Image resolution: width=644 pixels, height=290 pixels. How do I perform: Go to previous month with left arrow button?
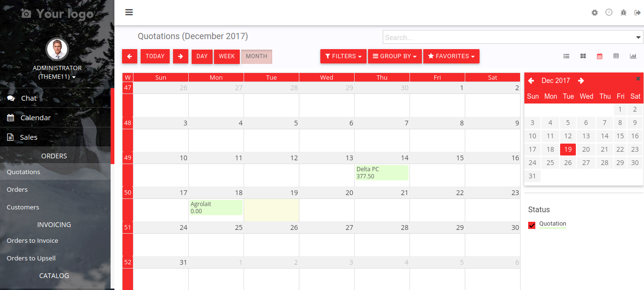[130, 56]
